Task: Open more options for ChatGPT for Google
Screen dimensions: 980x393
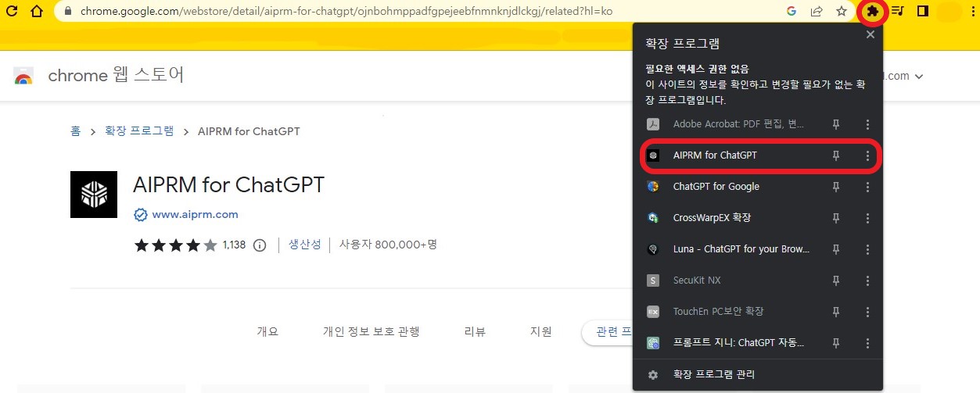Action: pos(867,187)
